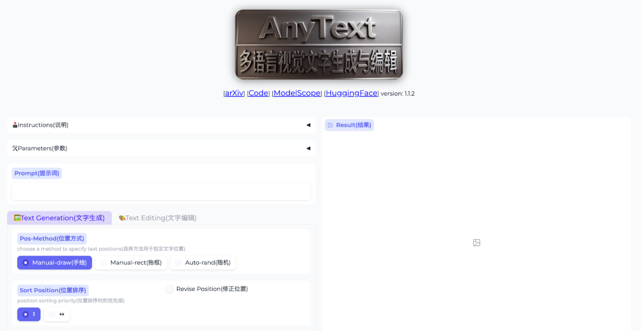Select vertical arrow sort priority option
Screen dimensions: 644x331
click(29, 314)
